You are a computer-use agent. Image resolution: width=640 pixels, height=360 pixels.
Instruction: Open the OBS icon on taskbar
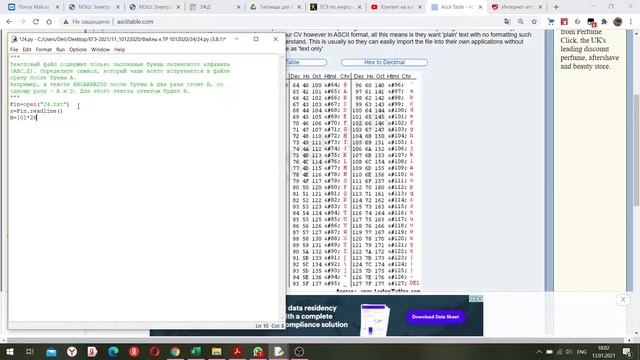click(299, 351)
